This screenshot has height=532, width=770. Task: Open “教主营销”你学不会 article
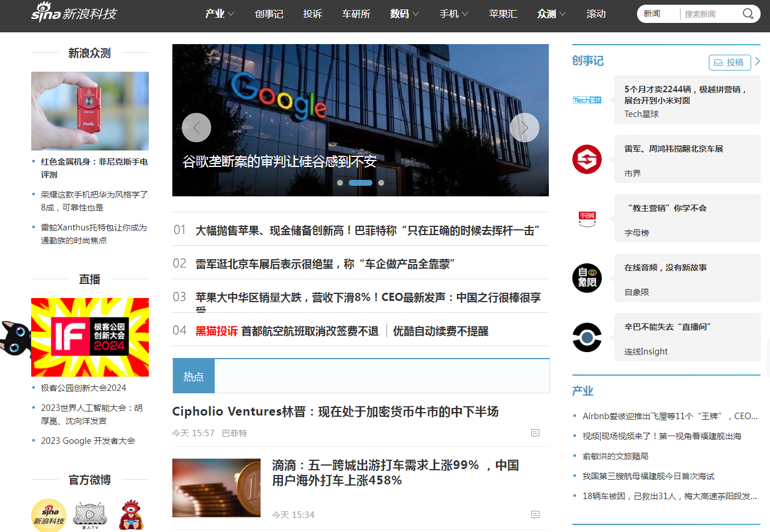click(x=665, y=208)
